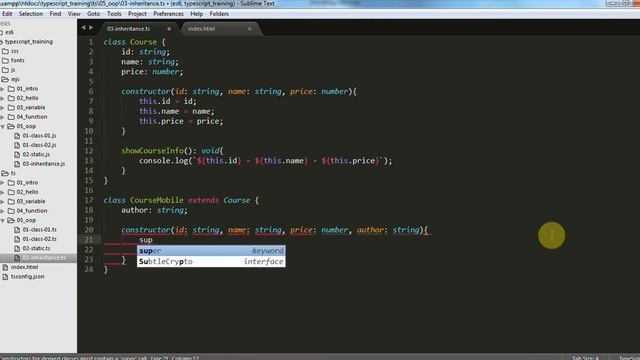Viewport: 640px width, 360px height.
Task: Open index.html in sidebar
Action: click(x=24, y=267)
